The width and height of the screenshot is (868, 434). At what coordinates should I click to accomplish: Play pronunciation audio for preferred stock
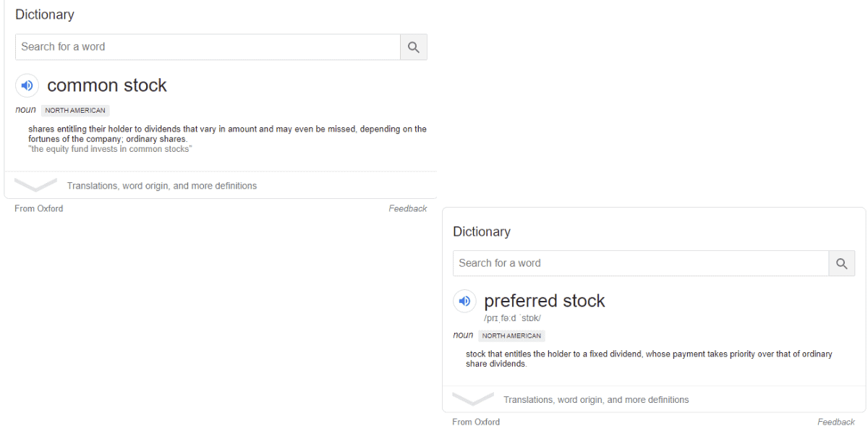tap(464, 301)
